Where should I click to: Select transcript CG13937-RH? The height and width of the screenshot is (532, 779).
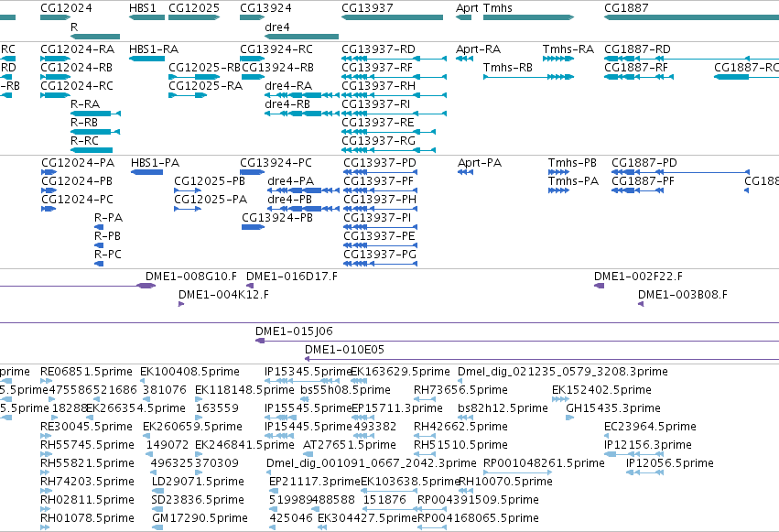pos(379,86)
